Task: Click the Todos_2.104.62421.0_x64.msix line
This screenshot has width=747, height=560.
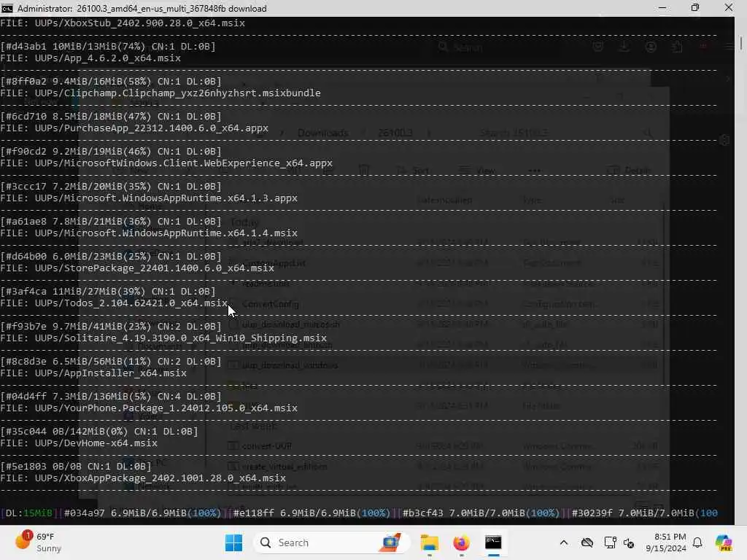Action: pos(114,303)
